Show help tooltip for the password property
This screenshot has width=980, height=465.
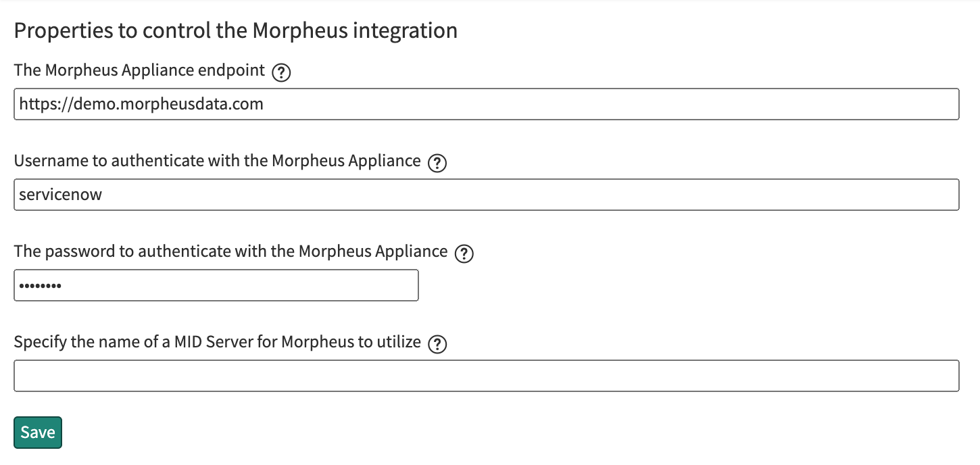tap(464, 253)
